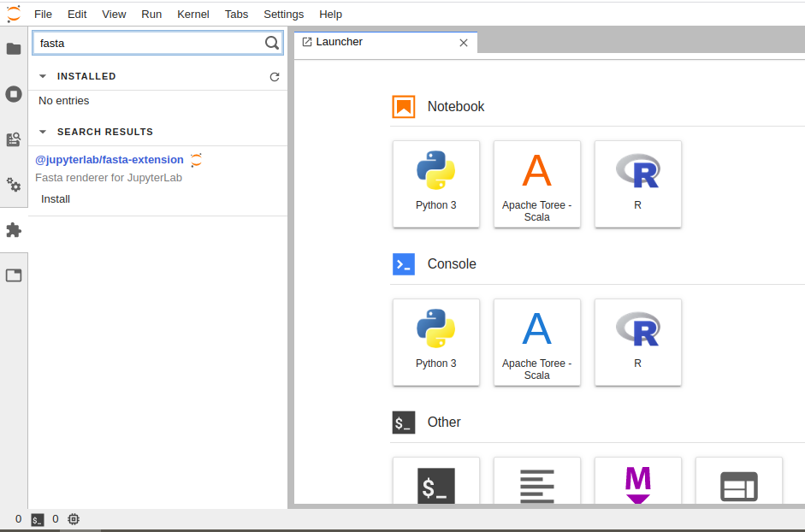The height and width of the screenshot is (532, 805).
Task: Open the Help menu
Action: point(330,15)
